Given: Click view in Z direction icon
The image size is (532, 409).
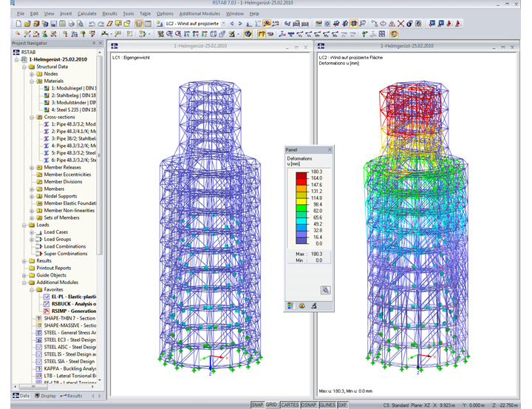Looking at the screenshot, I should (204, 34).
